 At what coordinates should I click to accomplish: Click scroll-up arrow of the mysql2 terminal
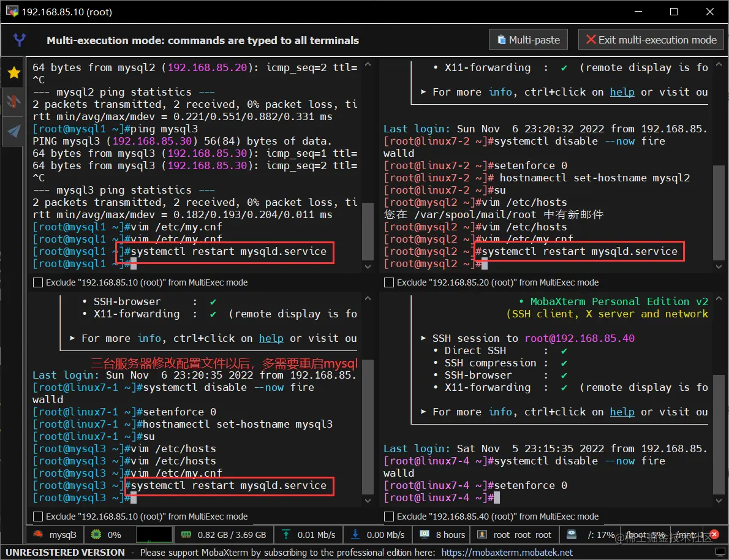(x=719, y=65)
